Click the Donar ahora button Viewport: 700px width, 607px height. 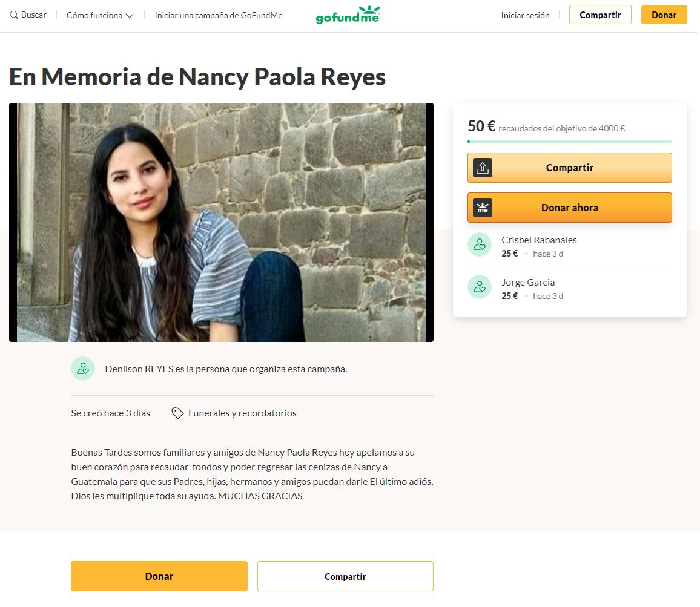pyautogui.click(x=569, y=208)
